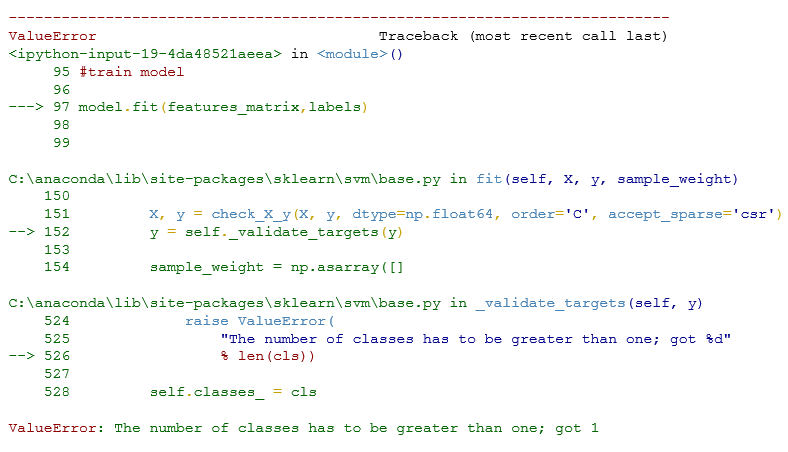Click line number 99
This screenshot has height=452, width=788.
pyautogui.click(x=61, y=143)
